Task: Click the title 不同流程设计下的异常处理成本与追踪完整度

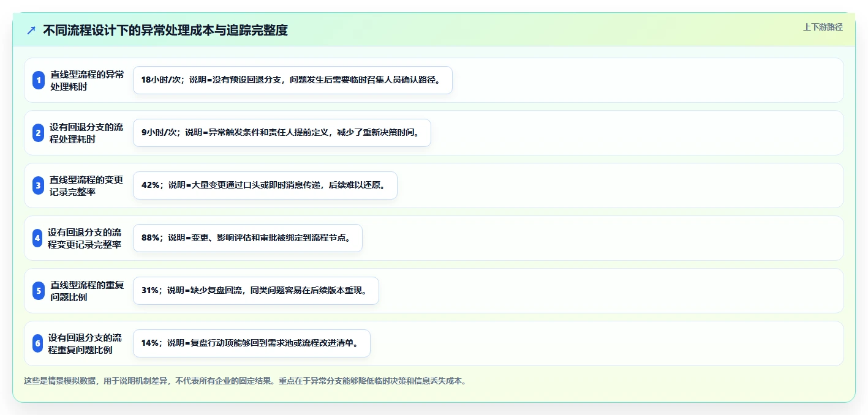Action: pos(165,30)
